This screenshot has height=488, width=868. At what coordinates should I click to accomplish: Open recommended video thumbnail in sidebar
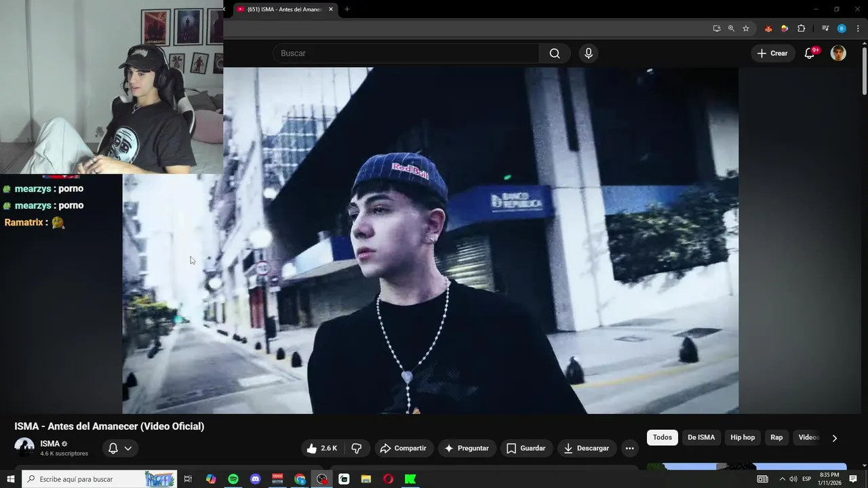pos(747,466)
